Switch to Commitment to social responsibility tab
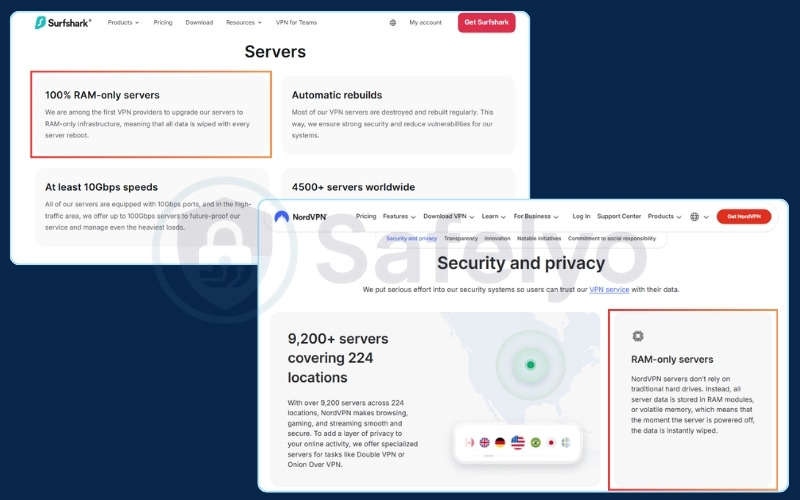The width and height of the screenshot is (800, 500). (x=612, y=238)
